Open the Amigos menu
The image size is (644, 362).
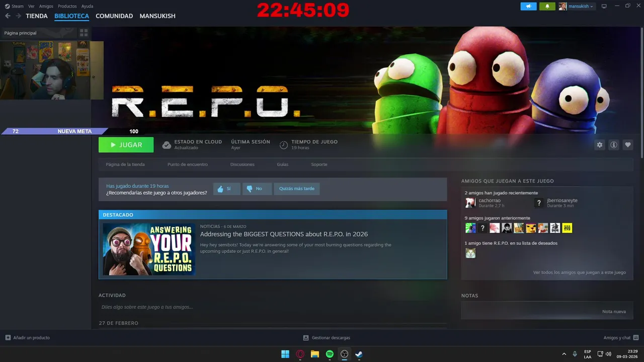click(x=46, y=6)
